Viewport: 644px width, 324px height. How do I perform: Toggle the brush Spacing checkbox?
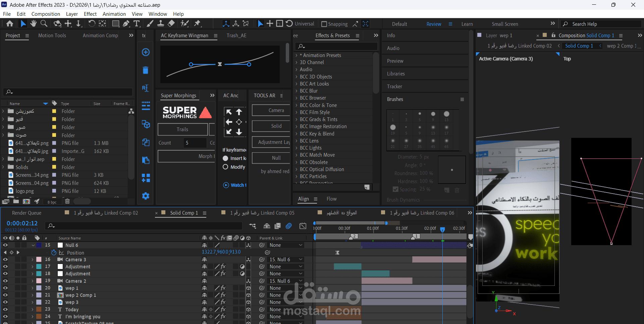(395, 190)
